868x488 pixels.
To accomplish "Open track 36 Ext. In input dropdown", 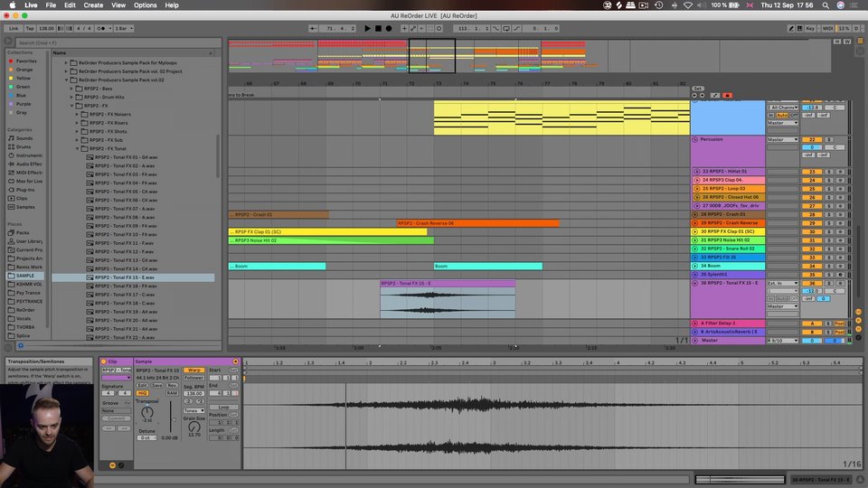I will tap(782, 283).
